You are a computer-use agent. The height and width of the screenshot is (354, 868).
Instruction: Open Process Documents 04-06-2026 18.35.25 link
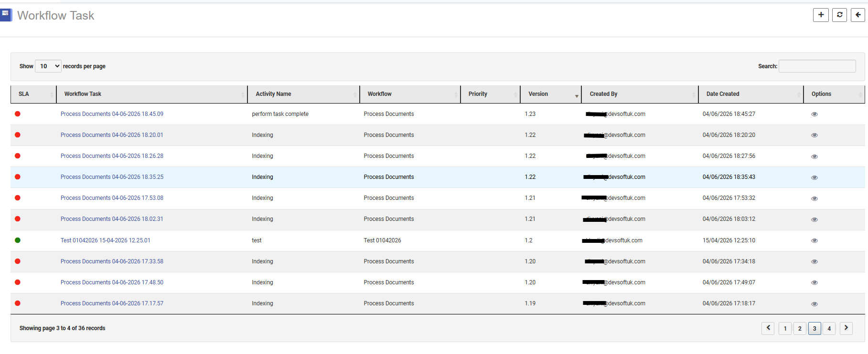pyautogui.click(x=112, y=177)
